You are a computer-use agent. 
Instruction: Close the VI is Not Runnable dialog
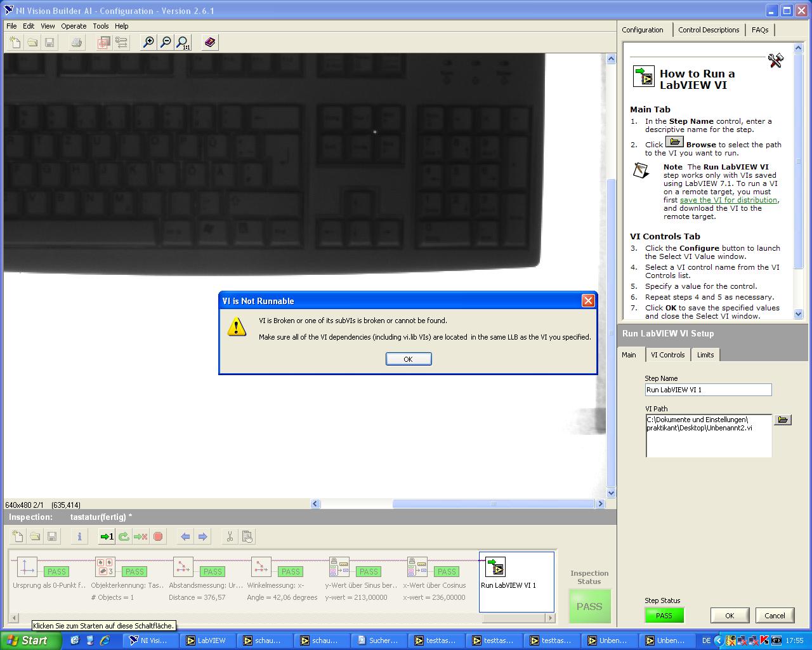click(x=588, y=301)
